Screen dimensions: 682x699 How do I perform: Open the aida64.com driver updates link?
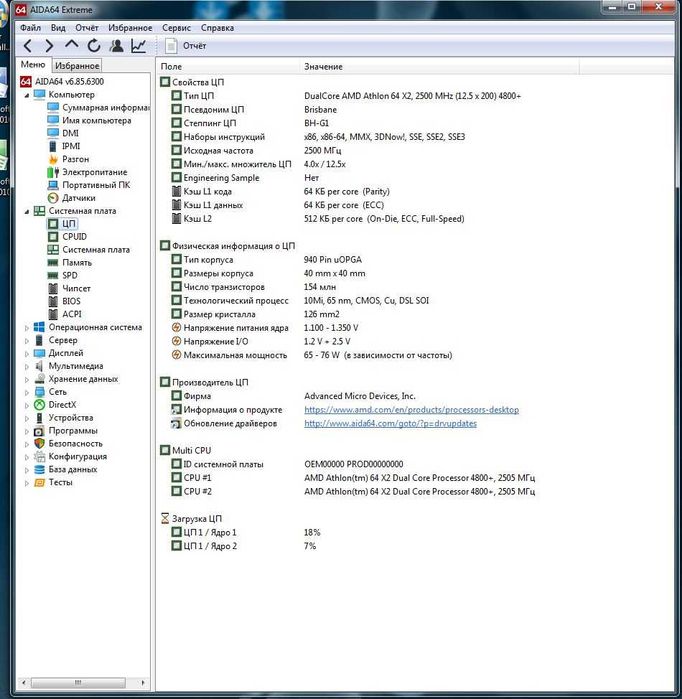coord(390,424)
